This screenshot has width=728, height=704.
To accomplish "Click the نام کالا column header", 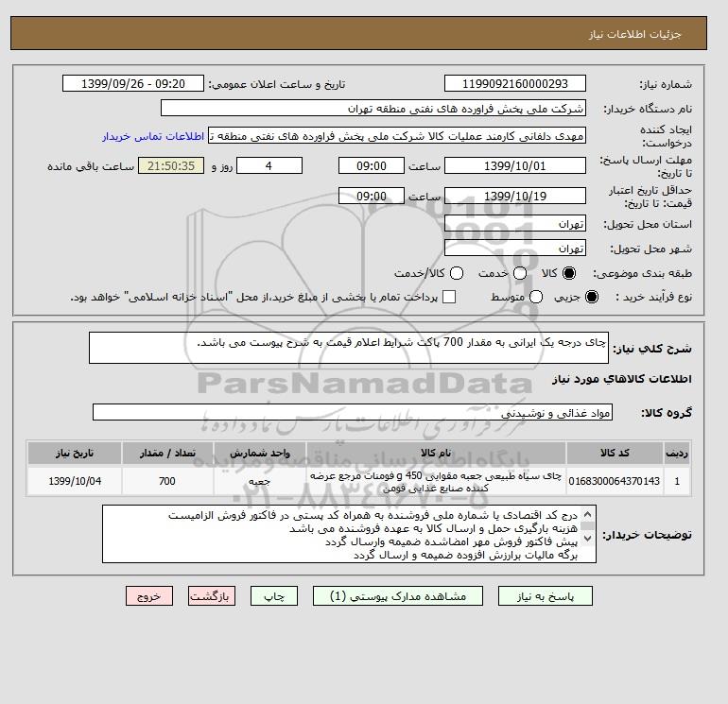I will pos(436,453).
